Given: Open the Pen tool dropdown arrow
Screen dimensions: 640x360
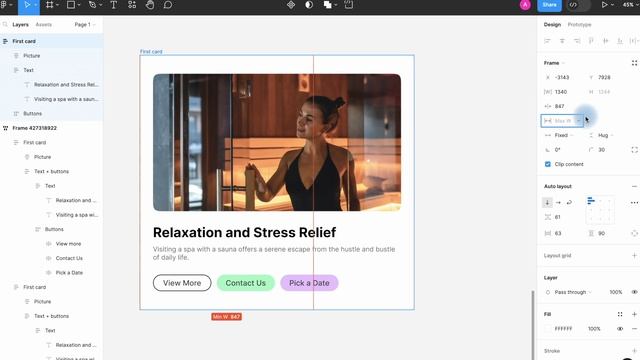Looking at the screenshot, I should (100, 5).
